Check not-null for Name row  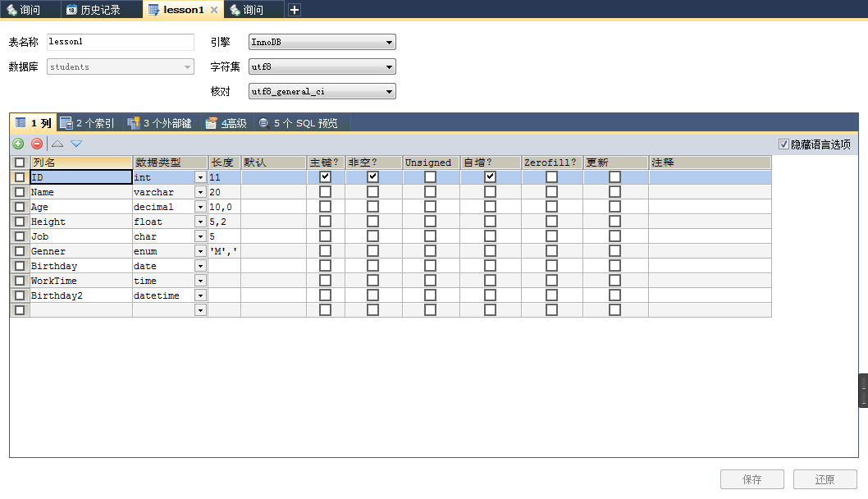373,191
